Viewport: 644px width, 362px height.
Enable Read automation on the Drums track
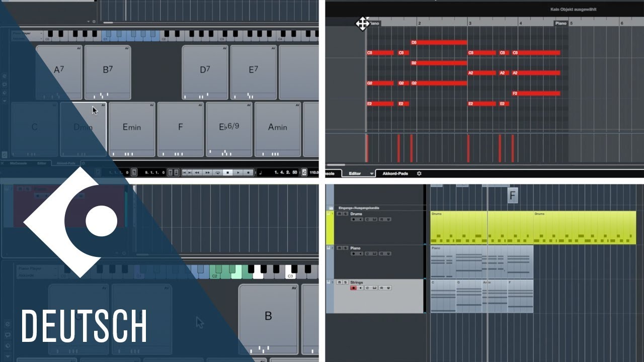(x=381, y=219)
